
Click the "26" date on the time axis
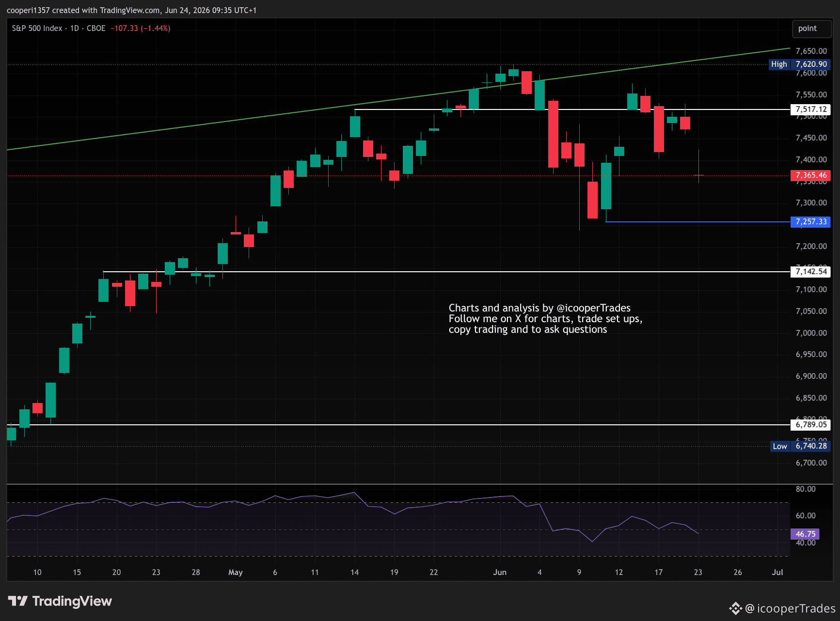pyautogui.click(x=738, y=572)
